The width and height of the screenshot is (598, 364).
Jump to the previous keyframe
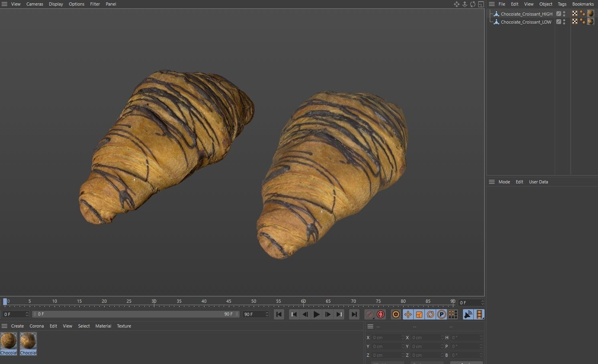(294, 314)
